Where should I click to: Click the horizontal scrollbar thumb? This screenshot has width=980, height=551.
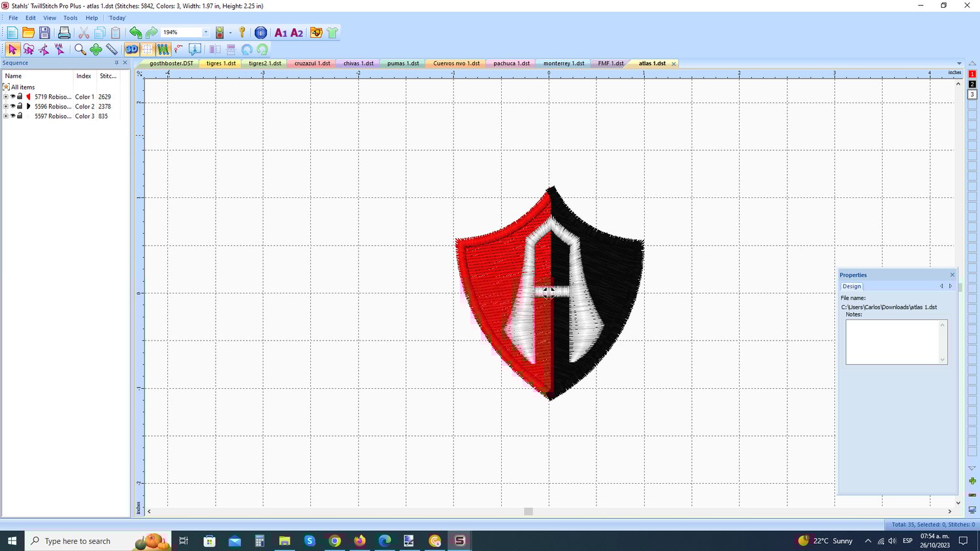529,511
